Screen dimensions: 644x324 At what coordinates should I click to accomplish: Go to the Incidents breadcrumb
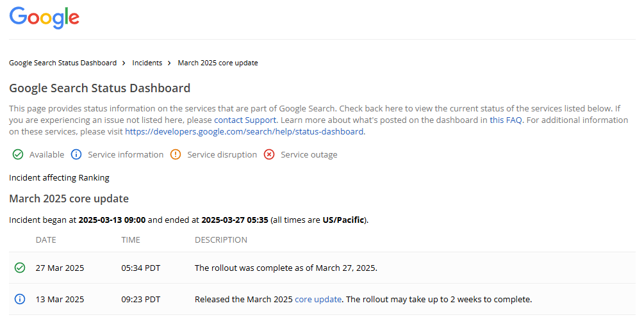[x=147, y=63]
